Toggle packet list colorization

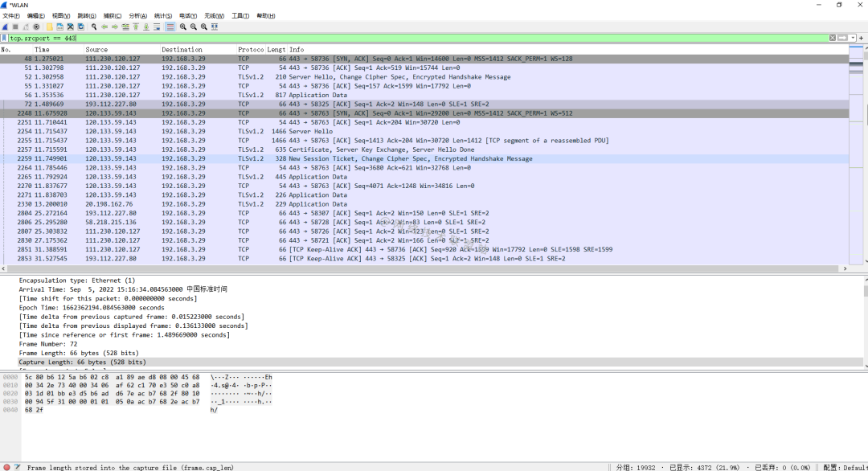(170, 27)
